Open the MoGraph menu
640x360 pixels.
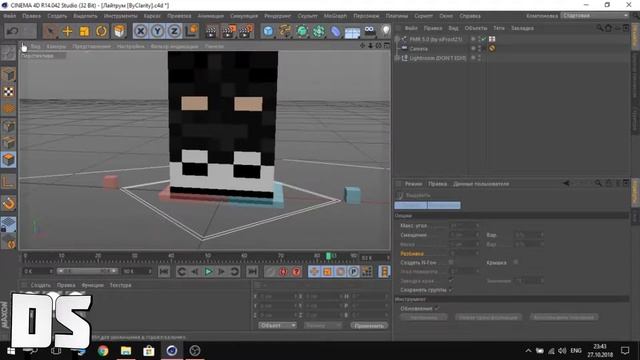click(335, 16)
